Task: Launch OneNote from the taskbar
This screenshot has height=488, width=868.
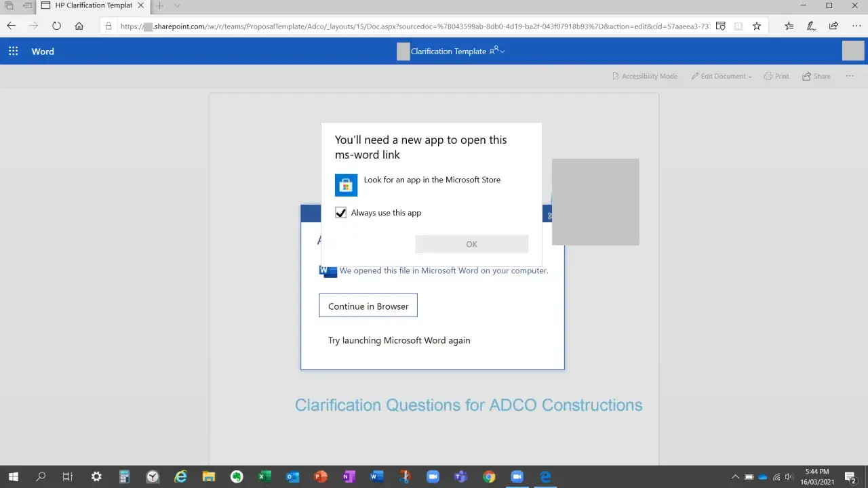Action: [349, 476]
